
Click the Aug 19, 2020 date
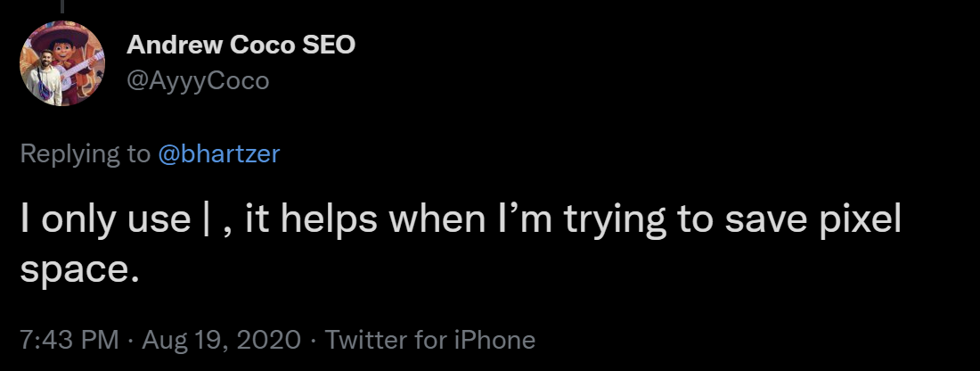click(x=223, y=340)
